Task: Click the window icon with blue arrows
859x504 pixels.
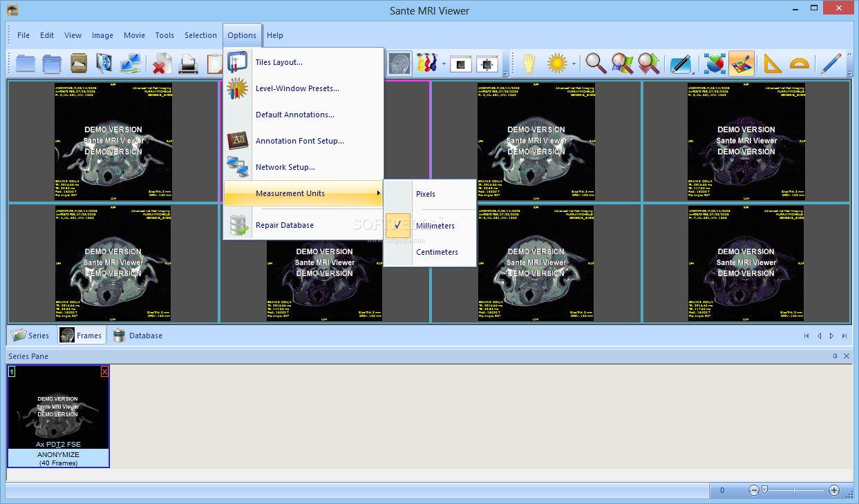Action: (487, 64)
